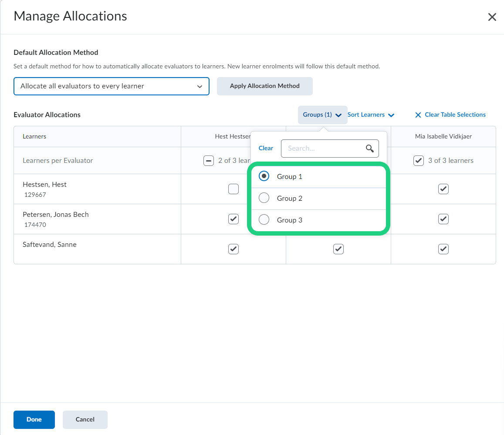Image resolution: width=504 pixels, height=435 pixels.
Task: Click Clear link in the Groups filter
Action: tap(266, 148)
